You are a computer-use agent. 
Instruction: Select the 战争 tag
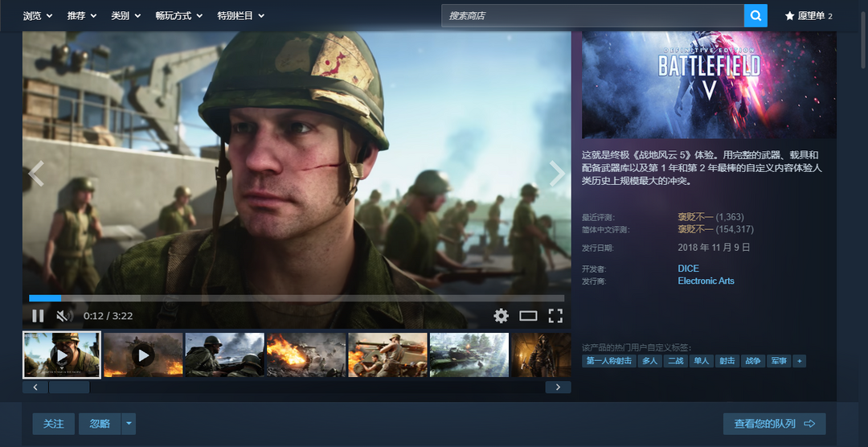coord(752,361)
